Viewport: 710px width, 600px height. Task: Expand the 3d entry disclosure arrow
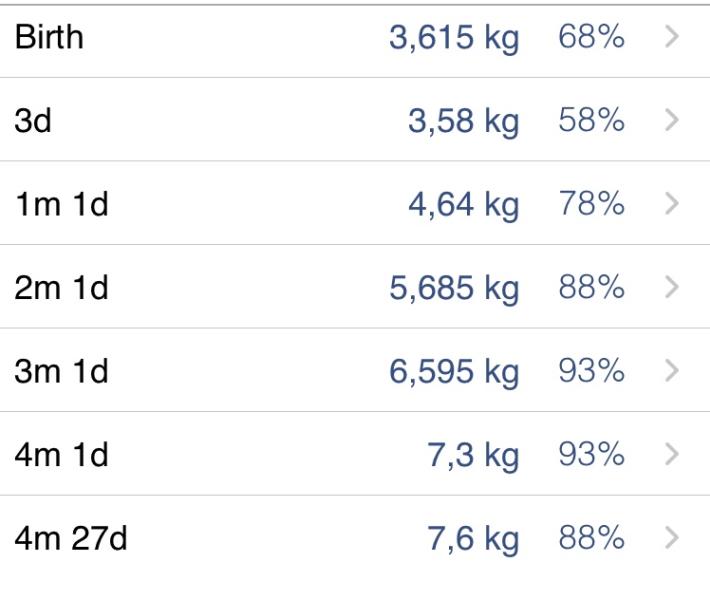(672, 120)
